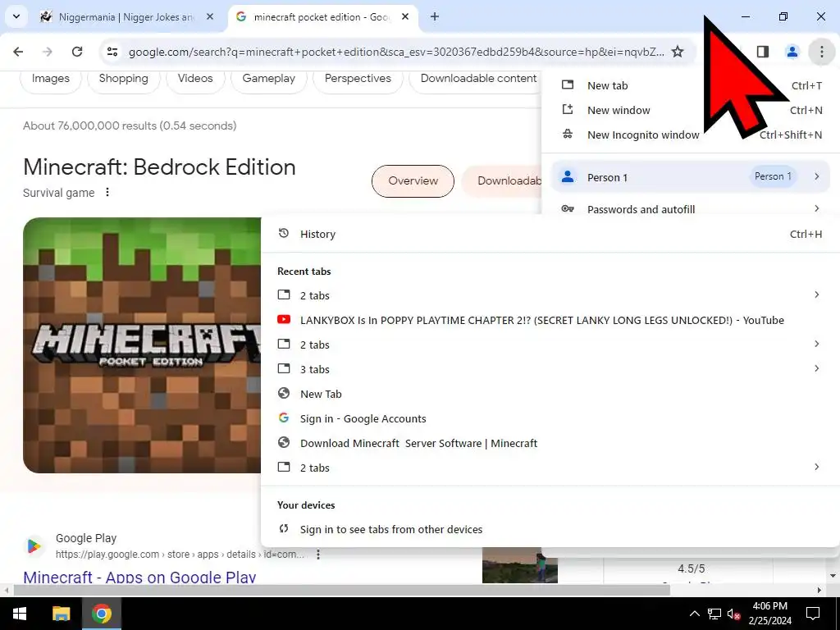Filter results by Images
Viewport: 840px width, 630px height.
click(x=50, y=78)
